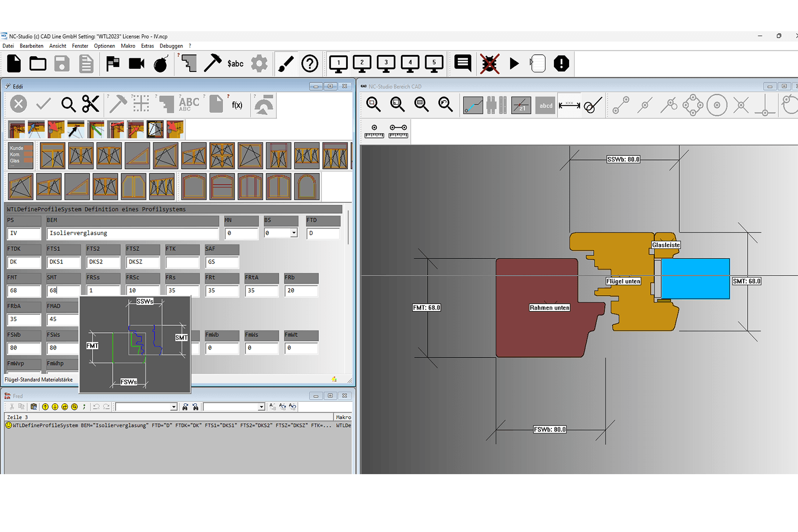This screenshot has width=798, height=532.
Task: Select the scissors tool in Eddi
Action: coord(91,104)
